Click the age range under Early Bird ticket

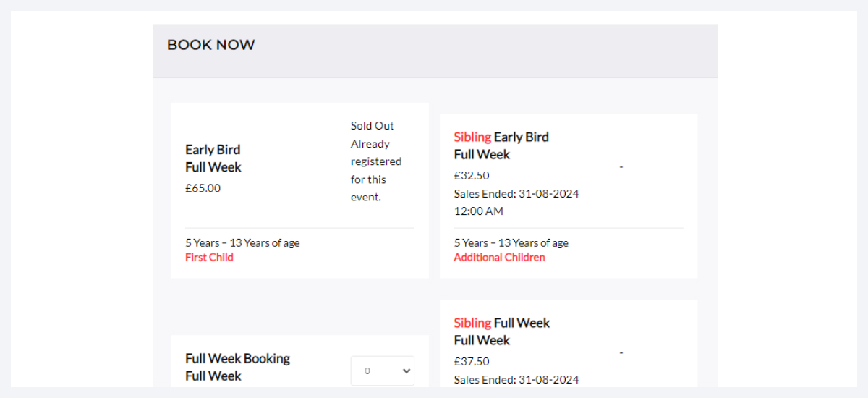(x=242, y=242)
